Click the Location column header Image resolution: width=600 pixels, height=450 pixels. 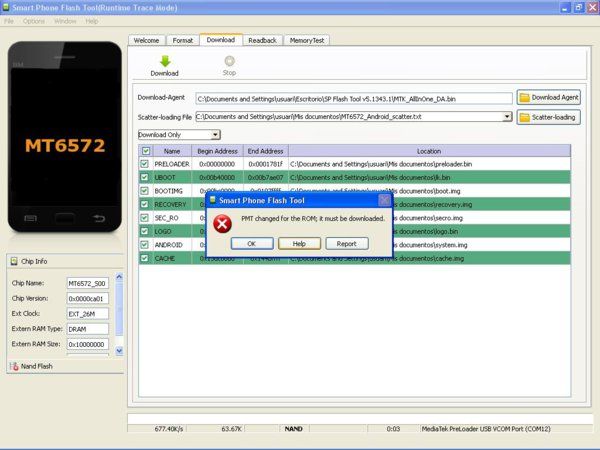tap(429, 151)
